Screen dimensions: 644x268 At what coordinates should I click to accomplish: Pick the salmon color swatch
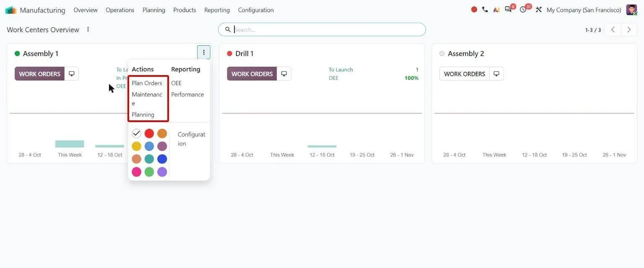coord(136,159)
